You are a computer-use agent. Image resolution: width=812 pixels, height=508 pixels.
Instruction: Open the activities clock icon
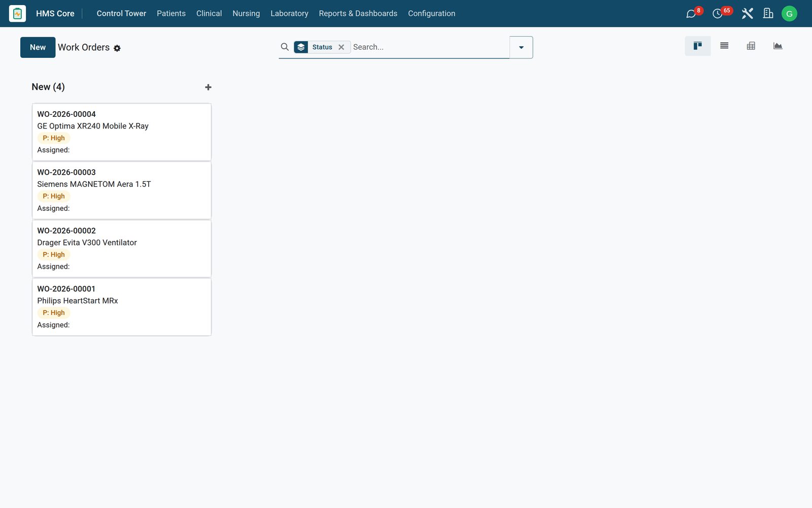point(717,14)
